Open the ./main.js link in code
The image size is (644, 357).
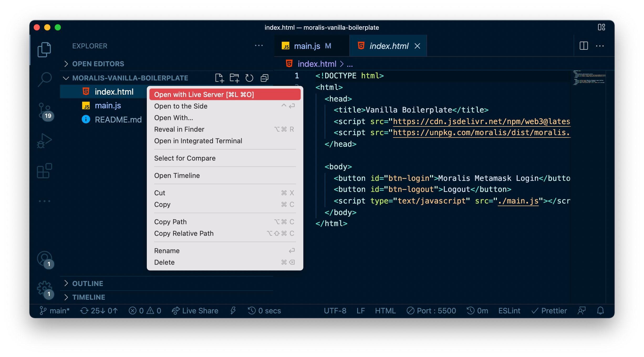518,201
